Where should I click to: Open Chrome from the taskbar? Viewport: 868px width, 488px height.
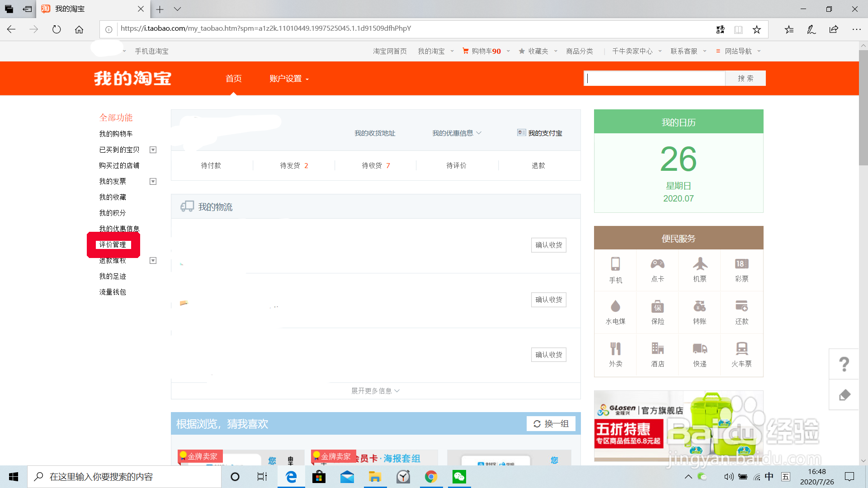[x=431, y=477]
